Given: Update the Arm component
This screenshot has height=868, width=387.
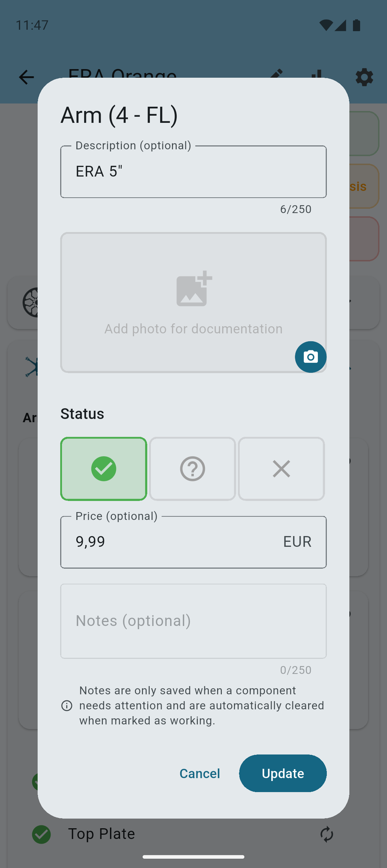Looking at the screenshot, I should pos(283,773).
